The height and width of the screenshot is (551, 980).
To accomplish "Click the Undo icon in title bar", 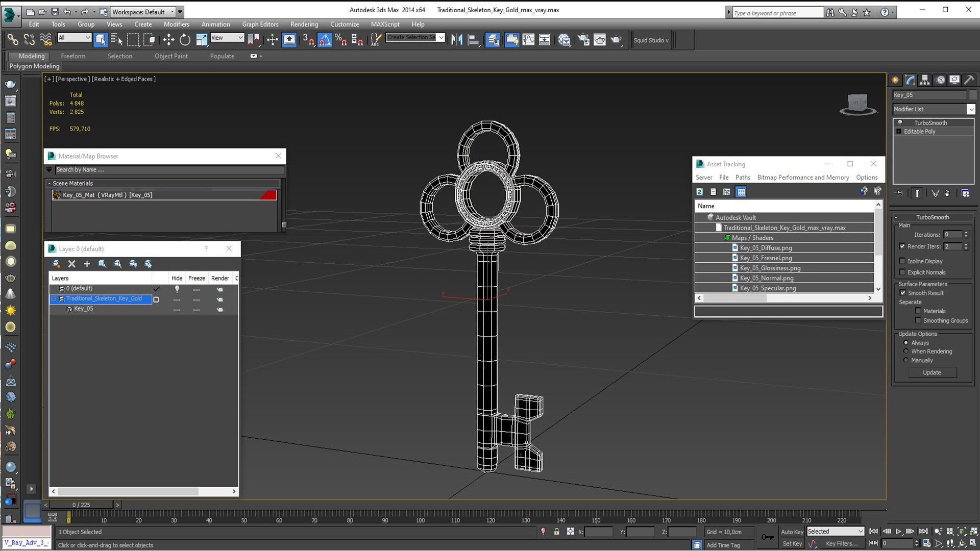I will click(x=67, y=12).
